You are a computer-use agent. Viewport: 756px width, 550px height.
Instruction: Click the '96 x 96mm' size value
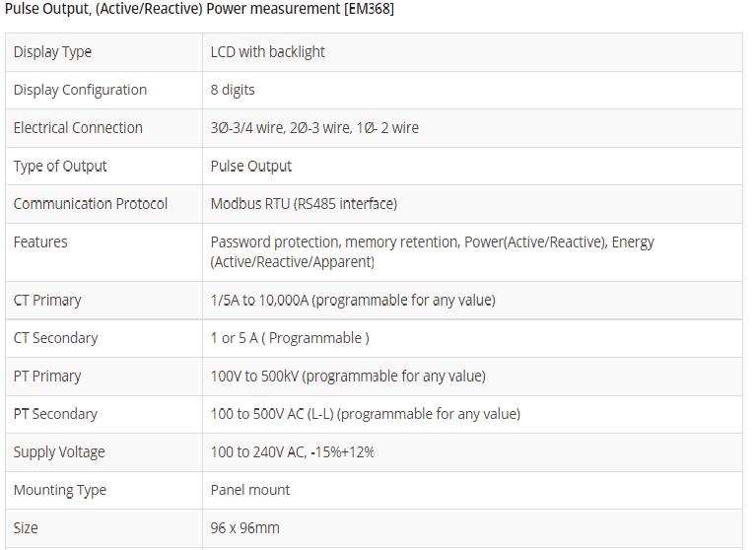244,528
